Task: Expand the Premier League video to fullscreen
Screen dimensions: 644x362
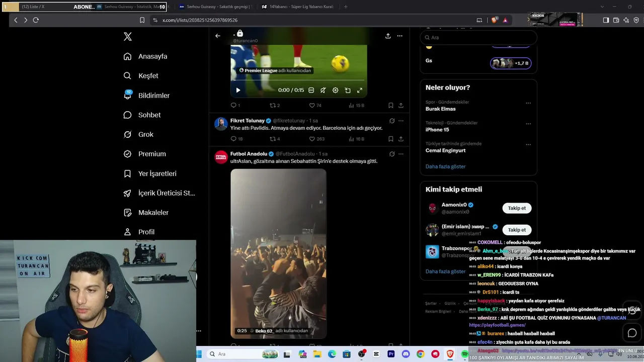Action: tap(360, 90)
